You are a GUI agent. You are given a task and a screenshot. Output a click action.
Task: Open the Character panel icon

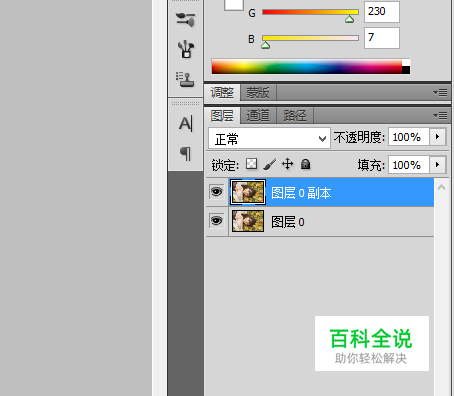186,124
